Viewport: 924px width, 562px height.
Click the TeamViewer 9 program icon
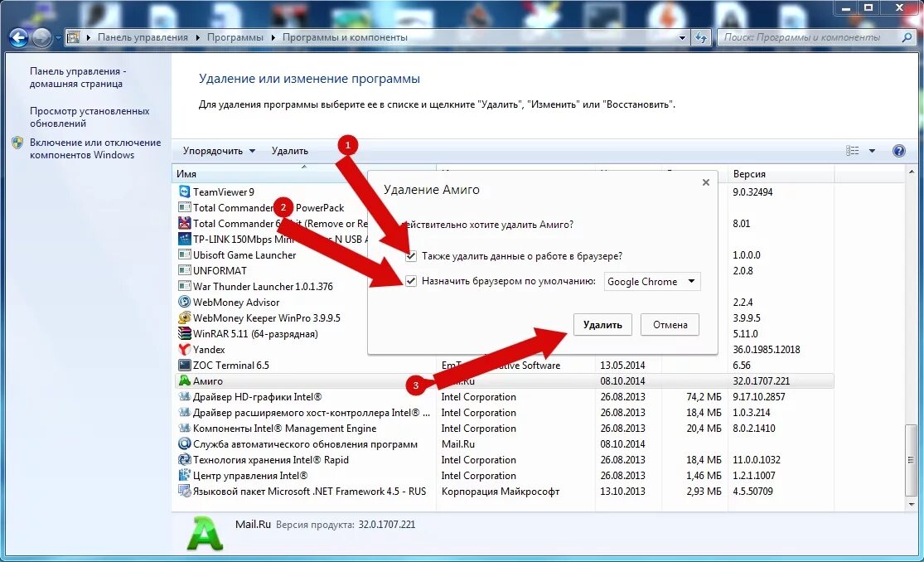[x=185, y=191]
